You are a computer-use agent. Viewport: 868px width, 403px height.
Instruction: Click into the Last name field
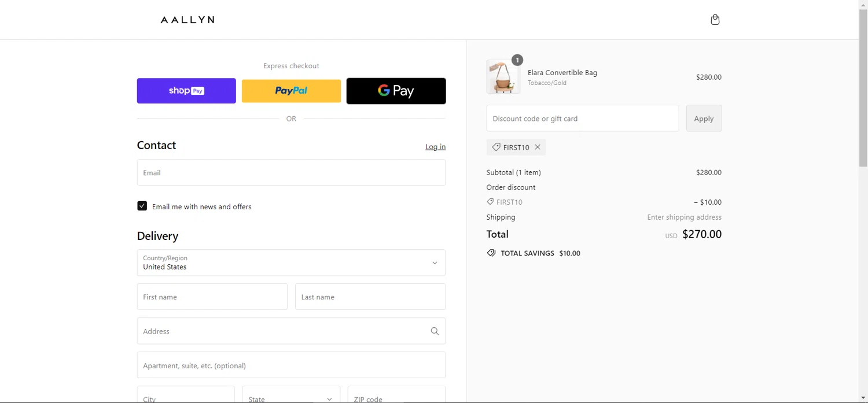pos(370,297)
